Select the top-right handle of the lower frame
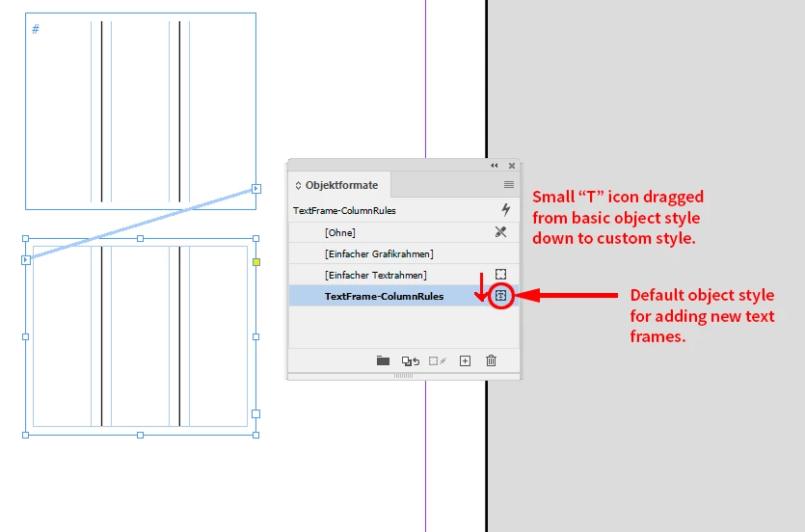This screenshot has height=532, width=805. (256, 239)
